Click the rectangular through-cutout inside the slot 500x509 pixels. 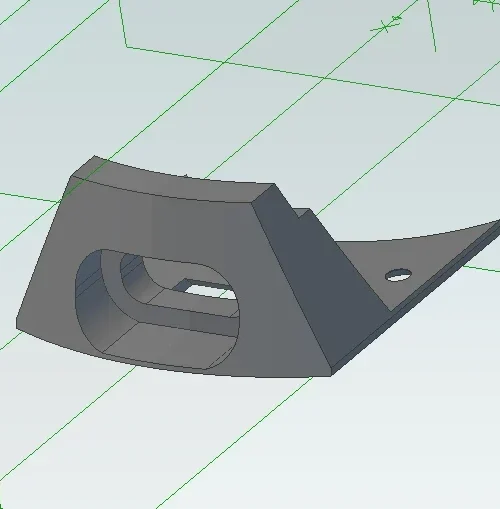[209, 291]
